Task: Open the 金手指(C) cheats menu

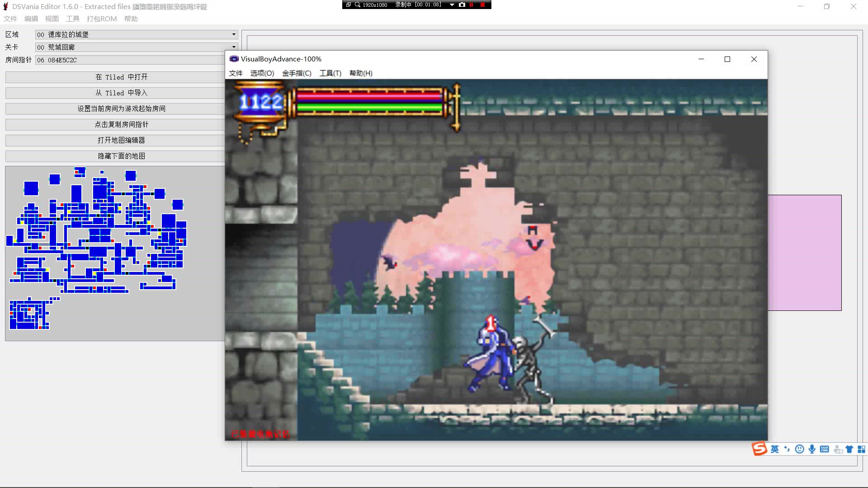Action: point(297,73)
